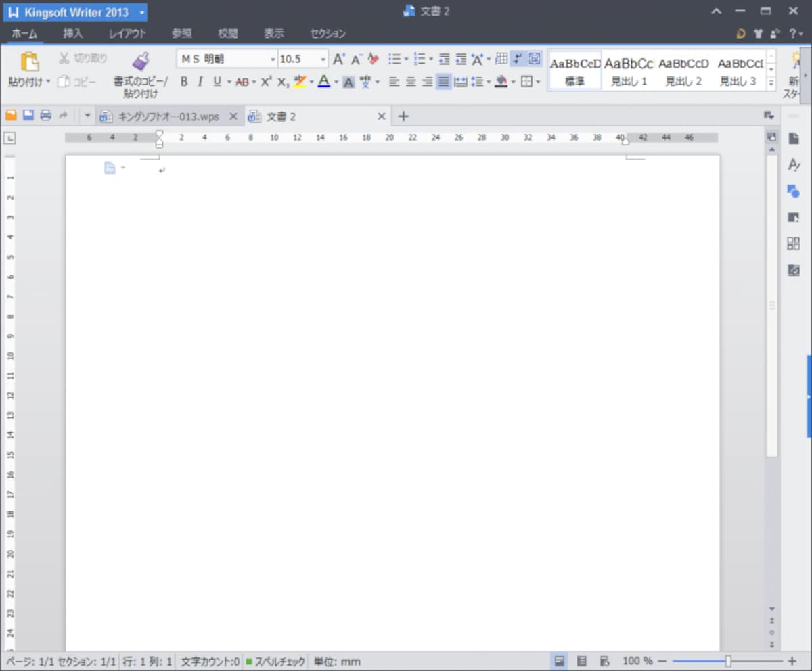Screen dimensions: 812x671
Task: Add a new document tab with plus button
Action: pyautogui.click(x=403, y=116)
